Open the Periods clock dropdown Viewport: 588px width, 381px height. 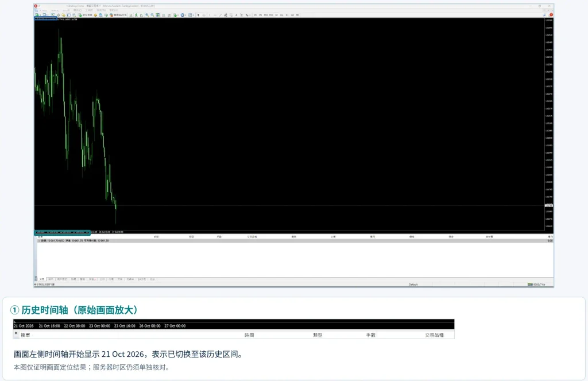(183, 15)
